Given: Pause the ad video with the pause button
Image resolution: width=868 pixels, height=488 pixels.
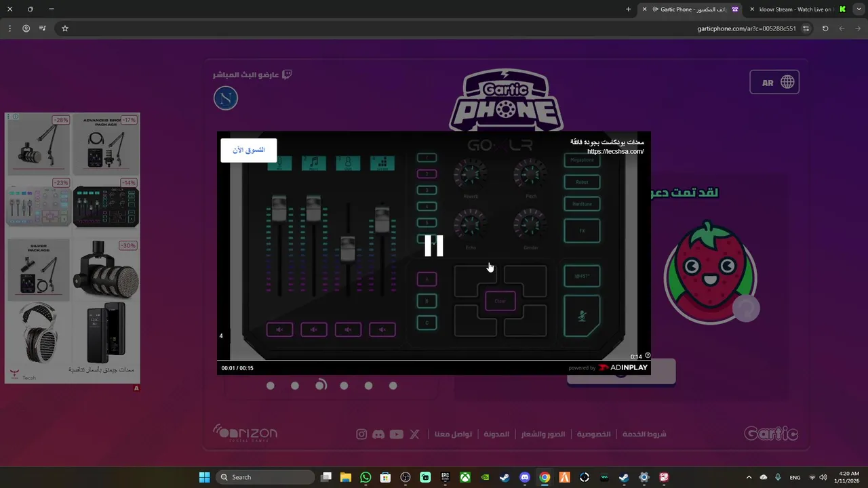Looking at the screenshot, I should point(434,246).
